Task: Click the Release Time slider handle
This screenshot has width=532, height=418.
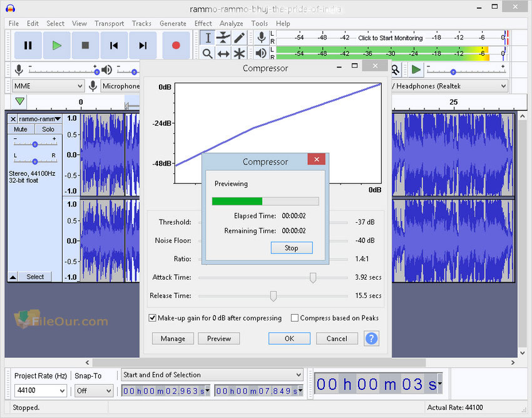Action: (x=273, y=296)
